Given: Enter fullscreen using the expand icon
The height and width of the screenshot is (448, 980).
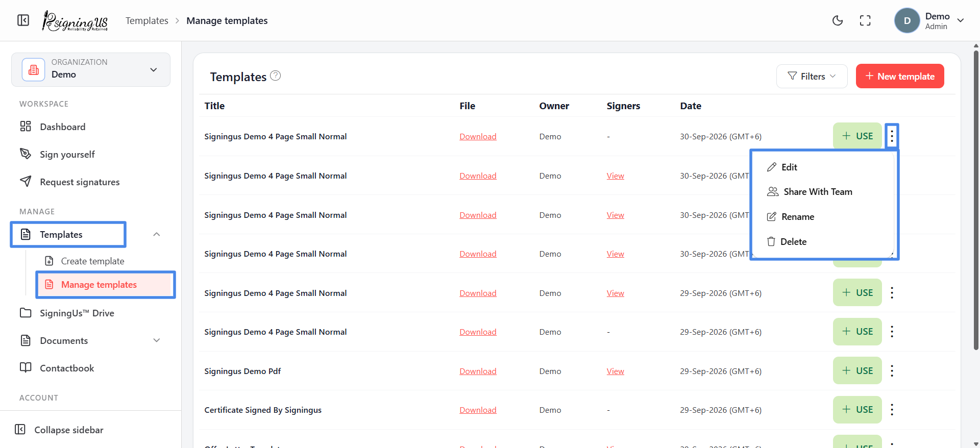Looking at the screenshot, I should [x=865, y=20].
